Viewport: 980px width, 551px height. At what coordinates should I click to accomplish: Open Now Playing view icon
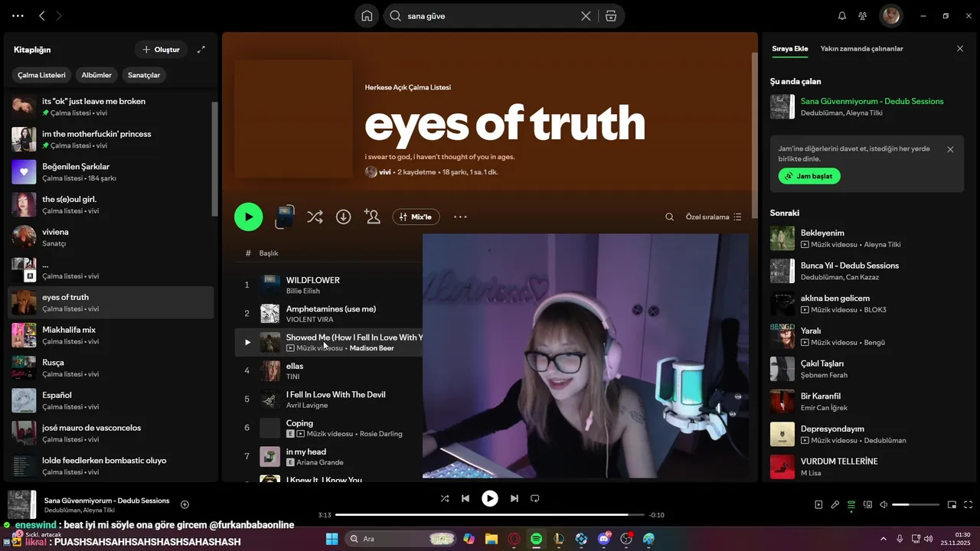click(818, 504)
